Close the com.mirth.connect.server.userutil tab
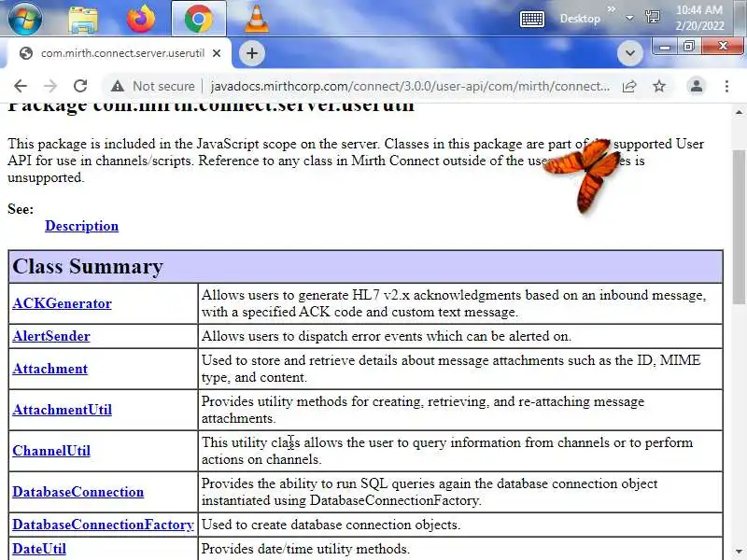This screenshot has width=747, height=560. click(217, 53)
